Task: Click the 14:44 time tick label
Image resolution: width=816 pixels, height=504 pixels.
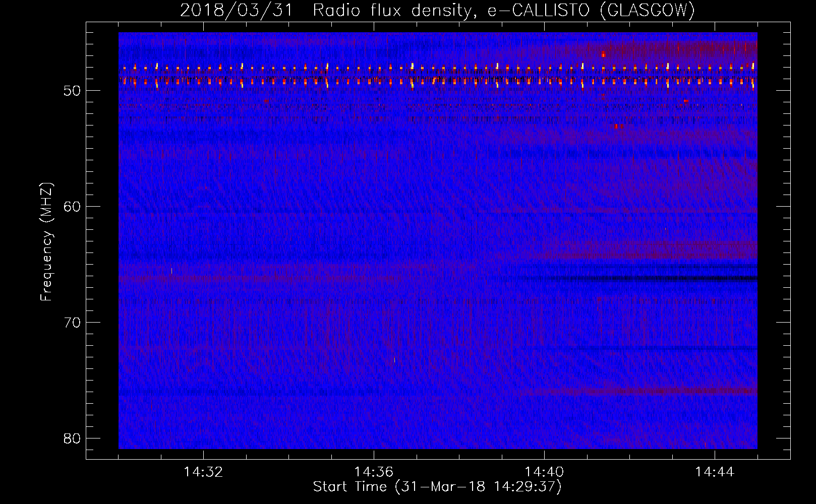Action: (715, 472)
